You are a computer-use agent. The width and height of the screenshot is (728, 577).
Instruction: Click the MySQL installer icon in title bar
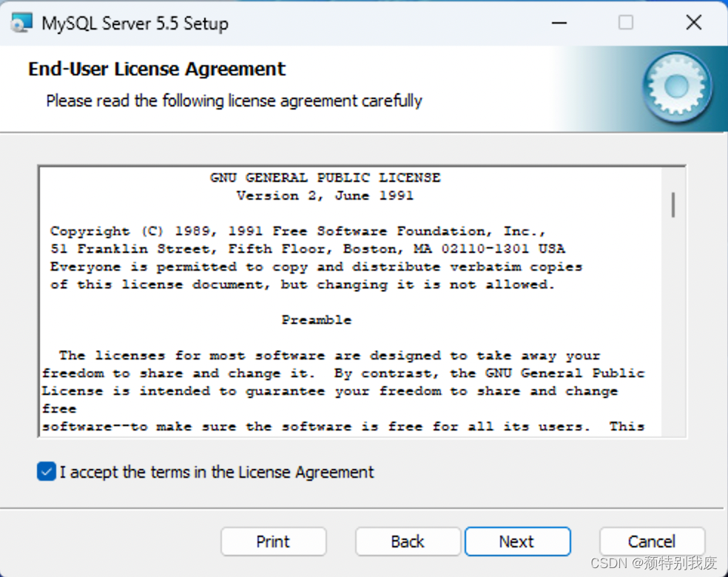pyautogui.click(x=22, y=22)
